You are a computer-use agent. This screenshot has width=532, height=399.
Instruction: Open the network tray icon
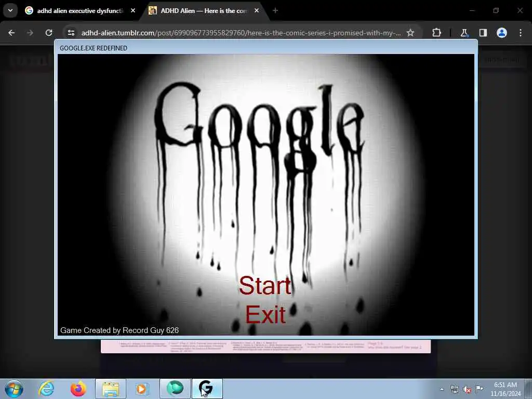pyautogui.click(x=454, y=389)
